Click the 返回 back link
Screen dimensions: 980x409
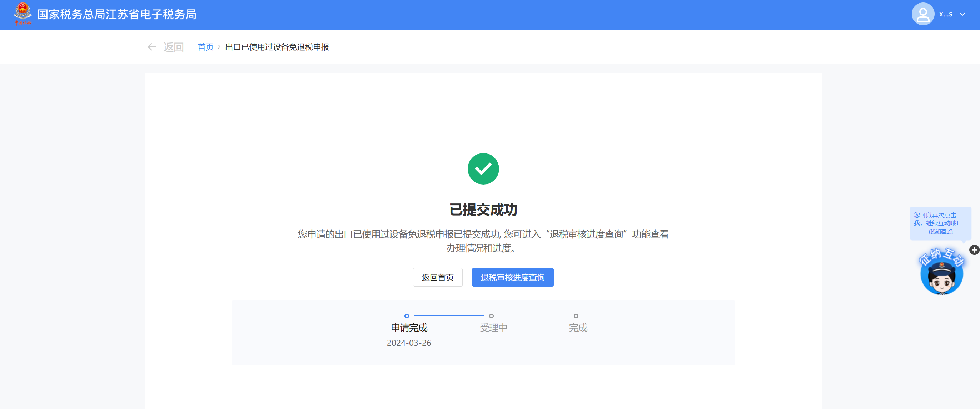click(174, 47)
